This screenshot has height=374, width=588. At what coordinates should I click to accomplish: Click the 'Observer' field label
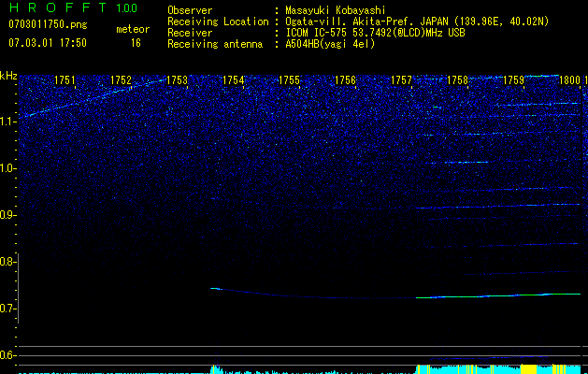[190, 10]
